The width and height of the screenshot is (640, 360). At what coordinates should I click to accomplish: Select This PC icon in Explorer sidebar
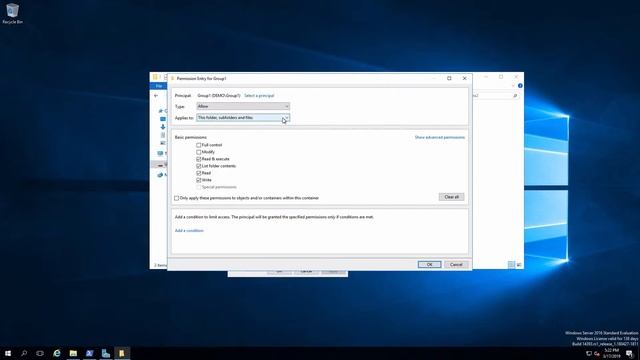coord(160,153)
